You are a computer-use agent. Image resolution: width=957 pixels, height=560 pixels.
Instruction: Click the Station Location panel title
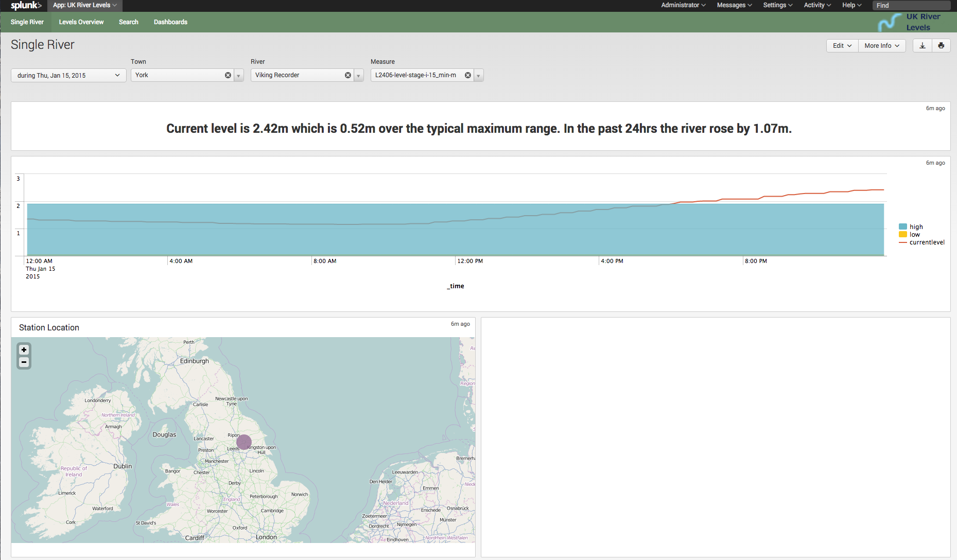(49, 327)
